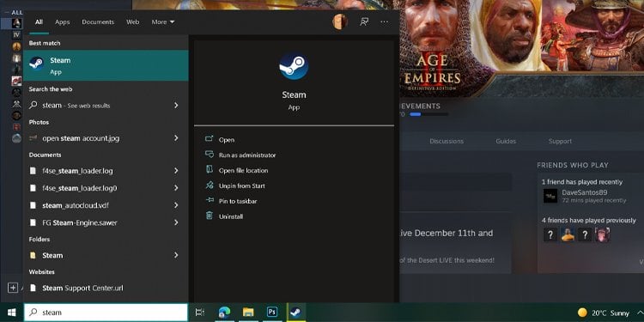Screen dimensions: 644x322
Task: Click the Pin to taskbar icon
Action: pos(209,200)
